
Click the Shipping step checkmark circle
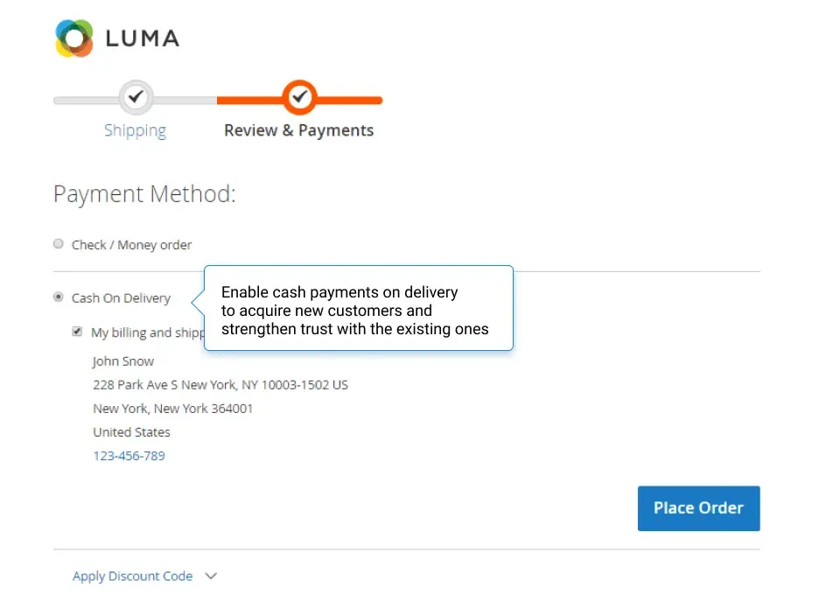point(135,97)
